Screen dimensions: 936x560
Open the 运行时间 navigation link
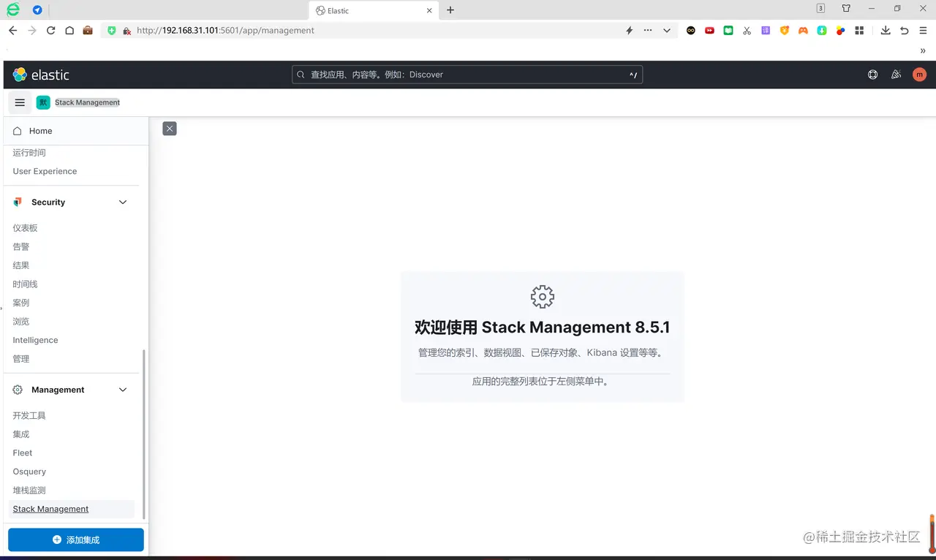pos(29,153)
